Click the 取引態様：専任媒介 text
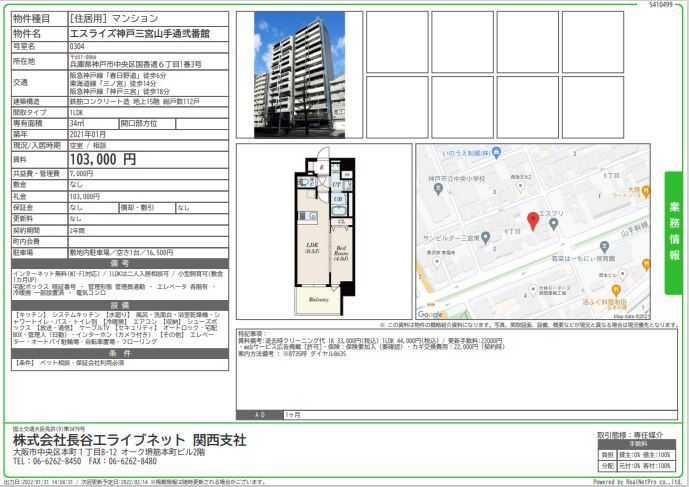The image size is (689, 487). click(630, 435)
